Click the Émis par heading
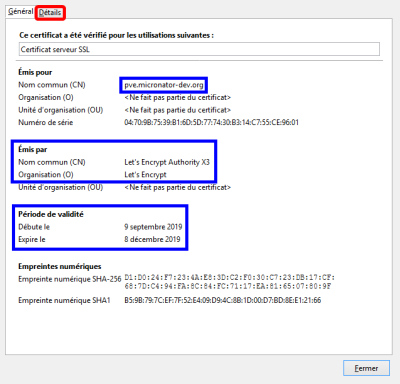Image resolution: width=400 pixels, height=384 pixels. pyautogui.click(x=33, y=149)
